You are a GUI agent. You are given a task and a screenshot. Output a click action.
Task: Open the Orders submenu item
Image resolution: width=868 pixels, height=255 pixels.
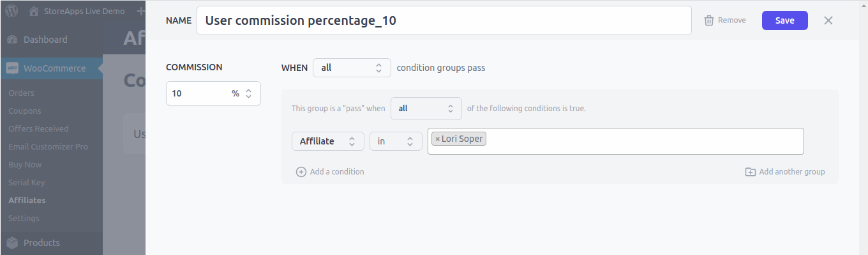[21, 93]
